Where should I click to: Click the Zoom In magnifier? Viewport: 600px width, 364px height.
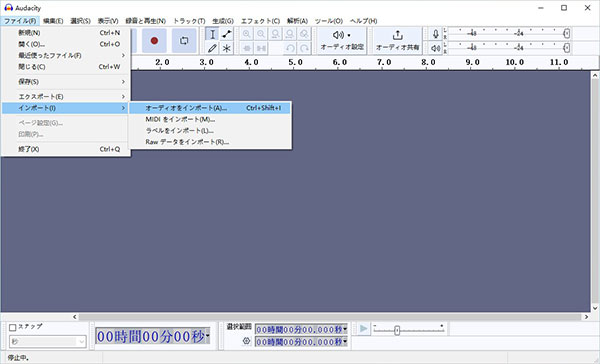246,34
